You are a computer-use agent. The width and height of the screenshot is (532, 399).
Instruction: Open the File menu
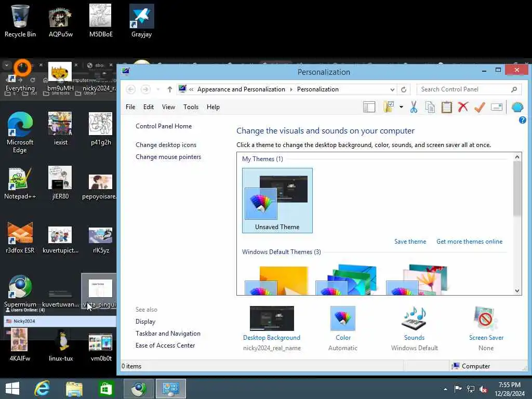(130, 107)
